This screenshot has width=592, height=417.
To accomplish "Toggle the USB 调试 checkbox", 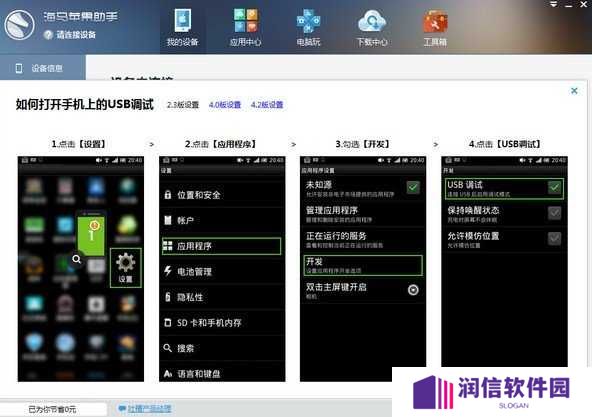I will 555,187.
